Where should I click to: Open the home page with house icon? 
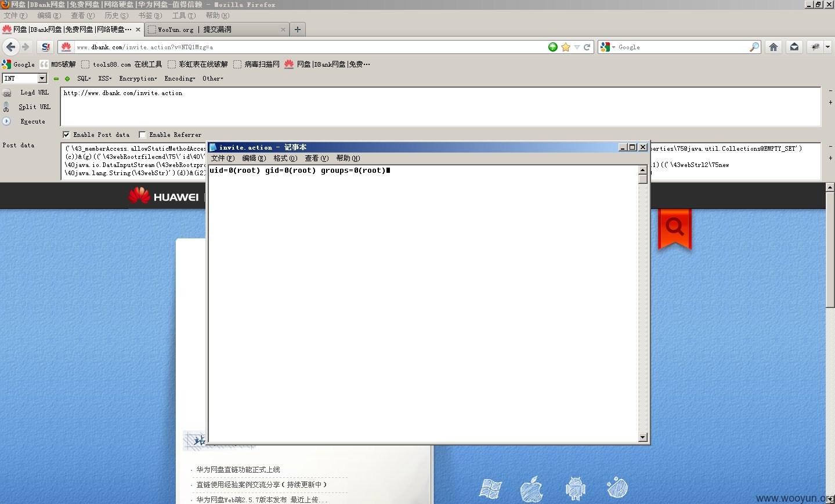773,47
